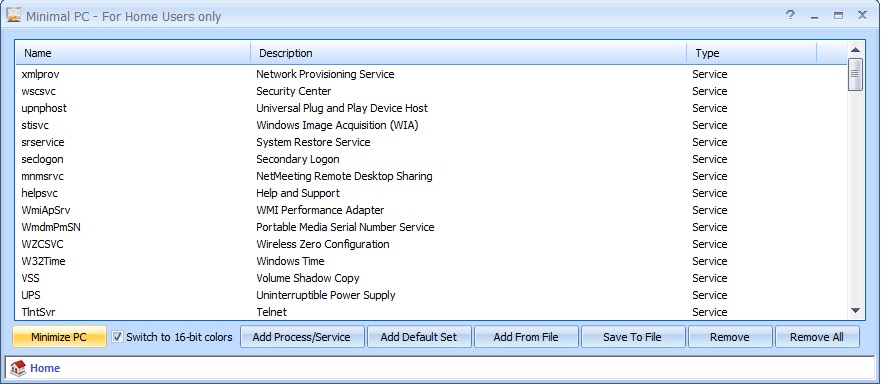Click 'Windows Time' description

coord(290,261)
